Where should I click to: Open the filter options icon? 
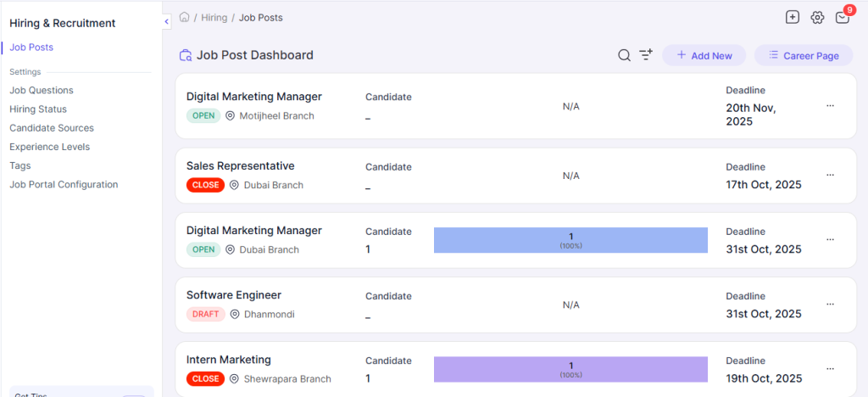tap(646, 55)
